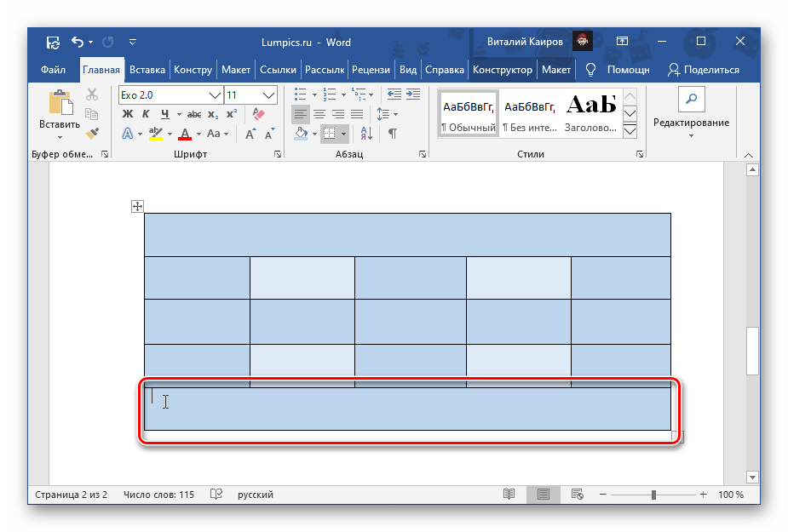Click the Shading paint bucket icon
The height and width of the screenshot is (532, 788).
[x=301, y=134]
